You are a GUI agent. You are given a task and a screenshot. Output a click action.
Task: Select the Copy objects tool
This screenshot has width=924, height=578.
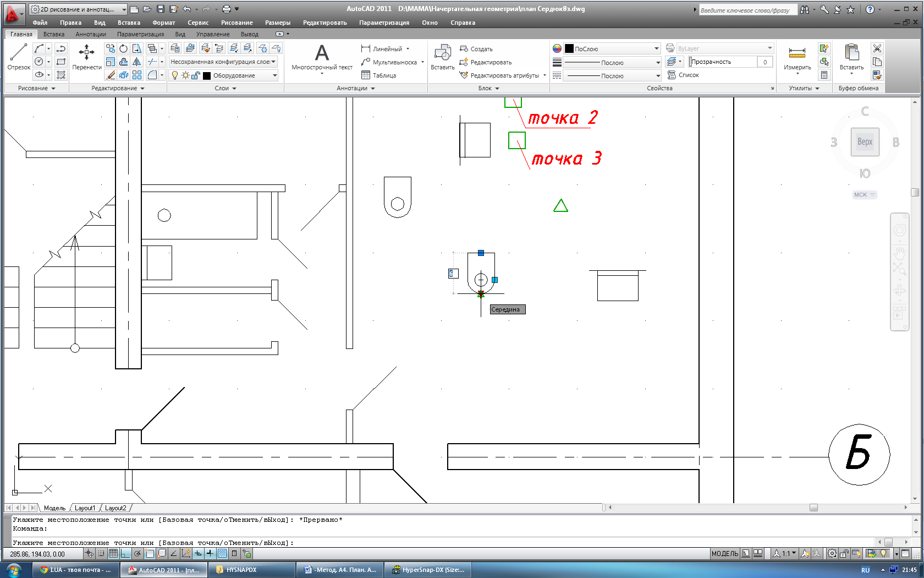(x=111, y=48)
